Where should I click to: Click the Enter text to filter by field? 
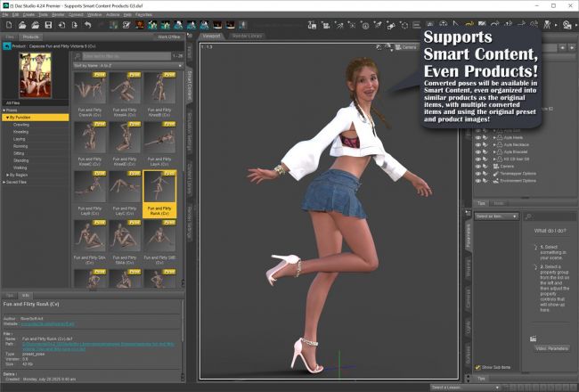click(120, 55)
